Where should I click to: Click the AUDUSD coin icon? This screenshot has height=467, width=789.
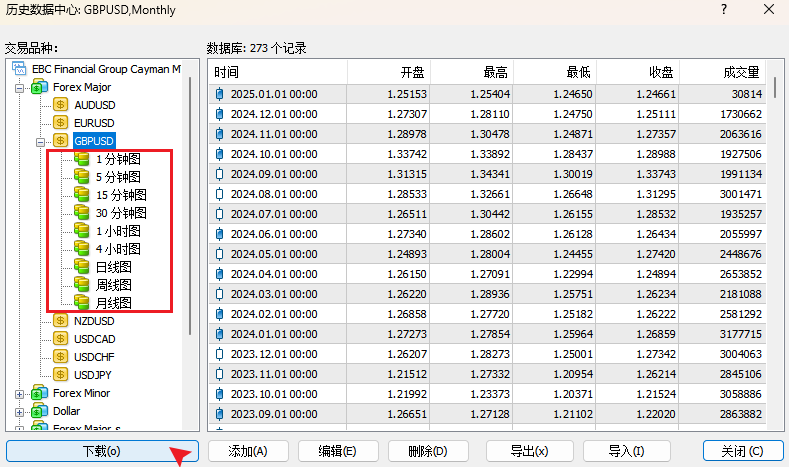pos(61,105)
